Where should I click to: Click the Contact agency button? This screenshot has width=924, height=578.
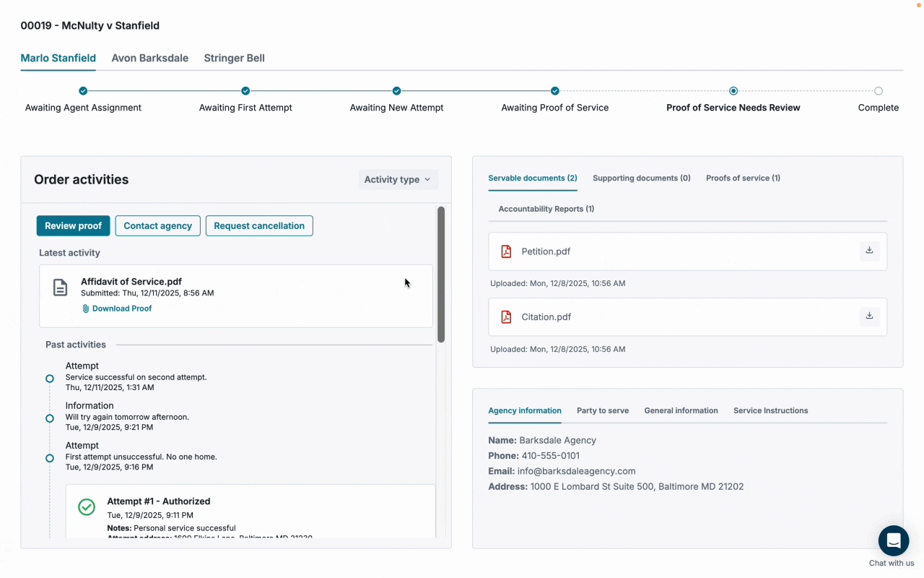pos(157,225)
